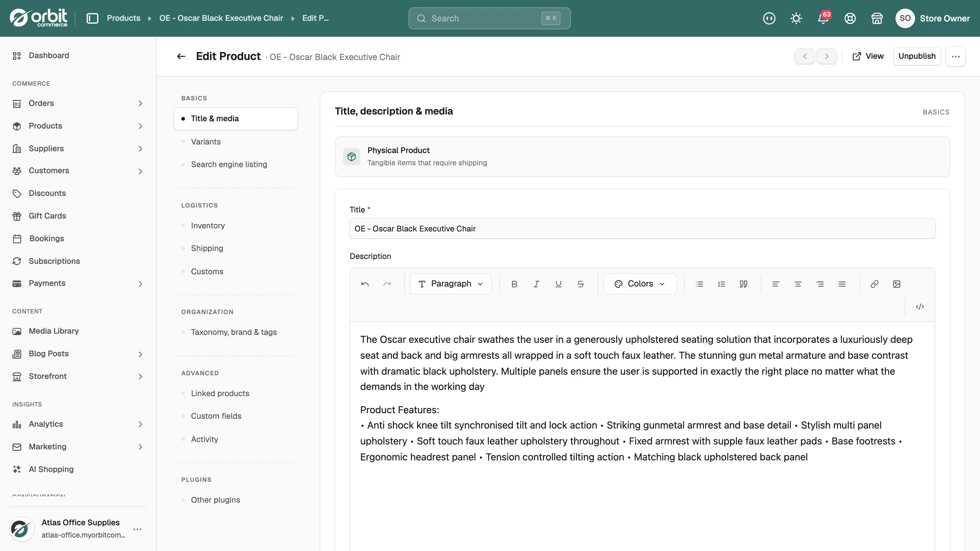980x551 pixels.
Task: Click into the product Title field
Action: click(x=642, y=229)
